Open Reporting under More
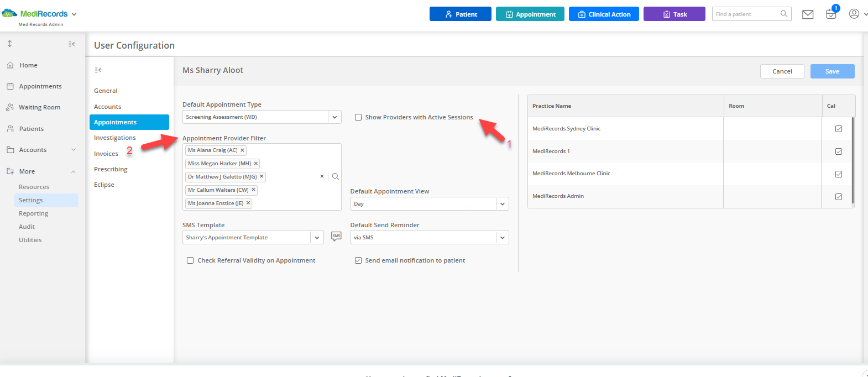The height and width of the screenshot is (377, 868). tap(34, 213)
